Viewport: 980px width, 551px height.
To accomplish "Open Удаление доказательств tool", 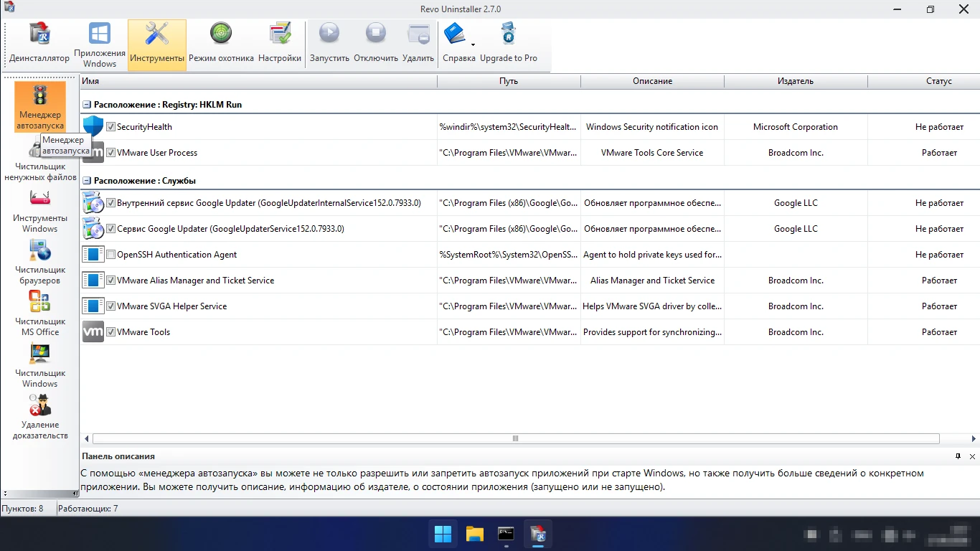I will click(x=40, y=417).
